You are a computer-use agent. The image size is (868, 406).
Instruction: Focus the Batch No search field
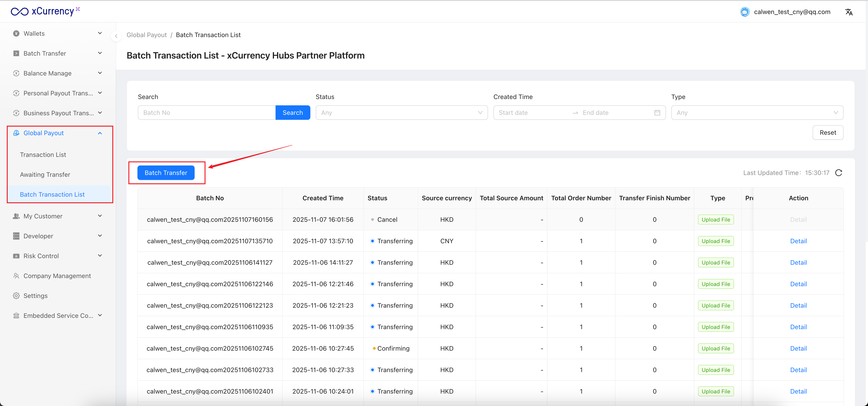tap(206, 113)
